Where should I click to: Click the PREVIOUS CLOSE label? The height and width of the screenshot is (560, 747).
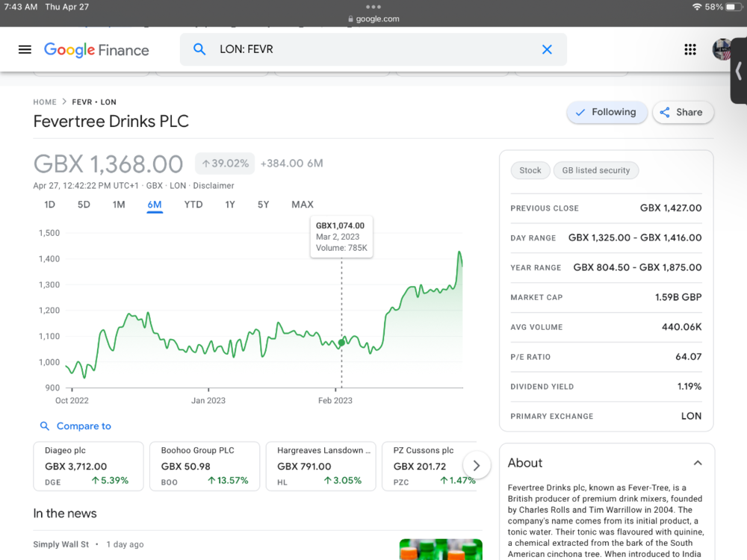click(x=545, y=208)
